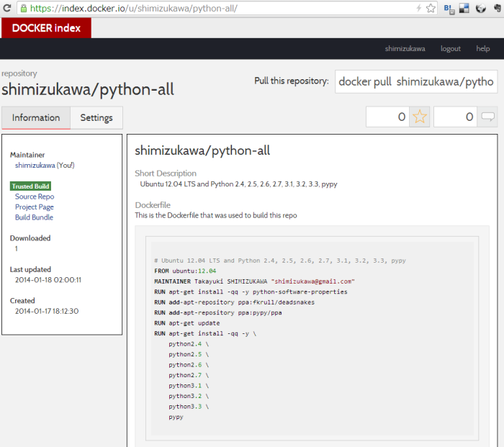
Task: Open the B! bookmark extension icon
Action: pyautogui.click(x=449, y=9)
